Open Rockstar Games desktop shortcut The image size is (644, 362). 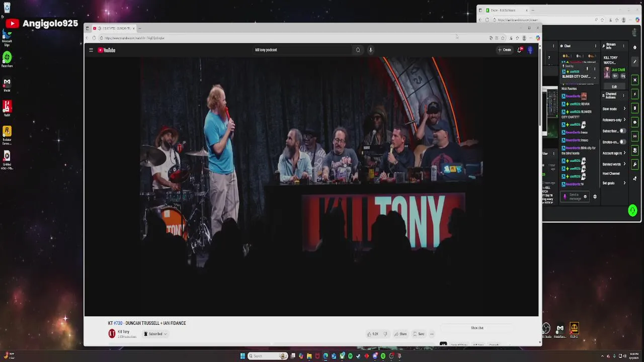coord(7,136)
